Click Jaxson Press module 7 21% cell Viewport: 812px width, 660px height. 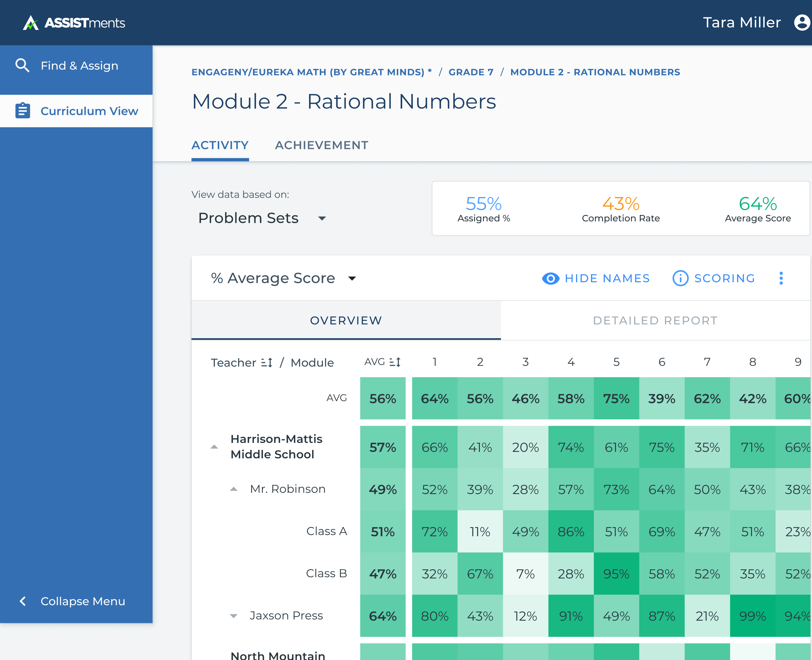click(x=707, y=616)
